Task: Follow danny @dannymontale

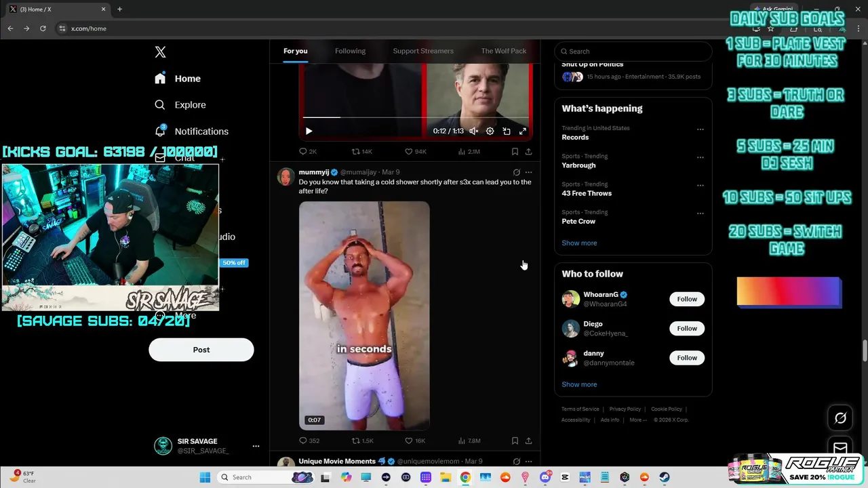Action: click(x=687, y=358)
